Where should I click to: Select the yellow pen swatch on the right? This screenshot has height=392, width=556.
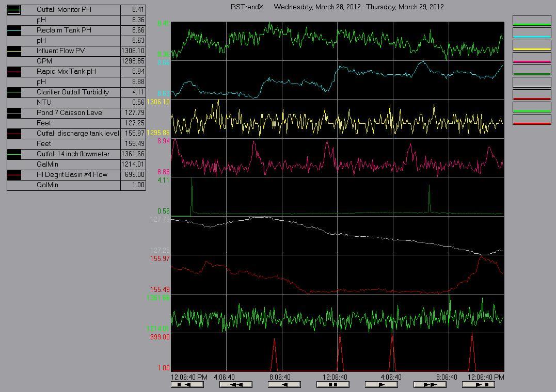532,45
